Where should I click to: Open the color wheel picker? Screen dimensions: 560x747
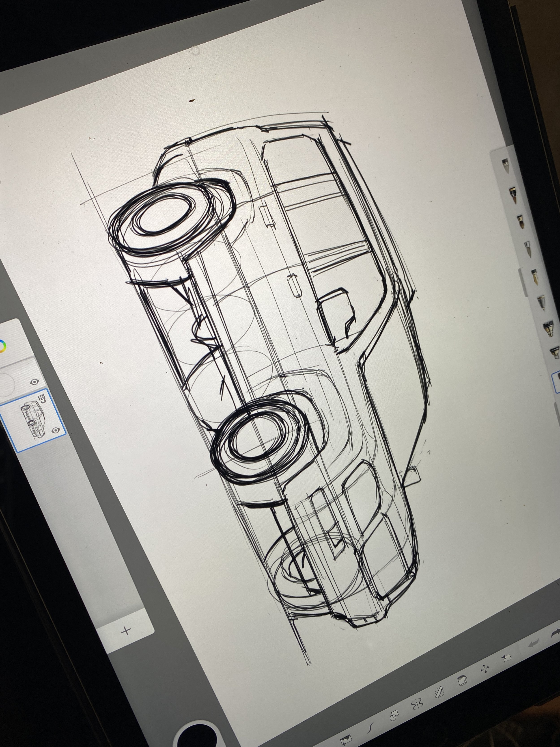(x=2, y=347)
